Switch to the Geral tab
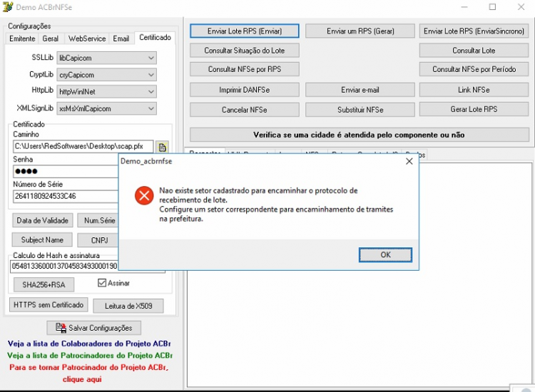The height and width of the screenshot is (392, 535). [x=51, y=38]
